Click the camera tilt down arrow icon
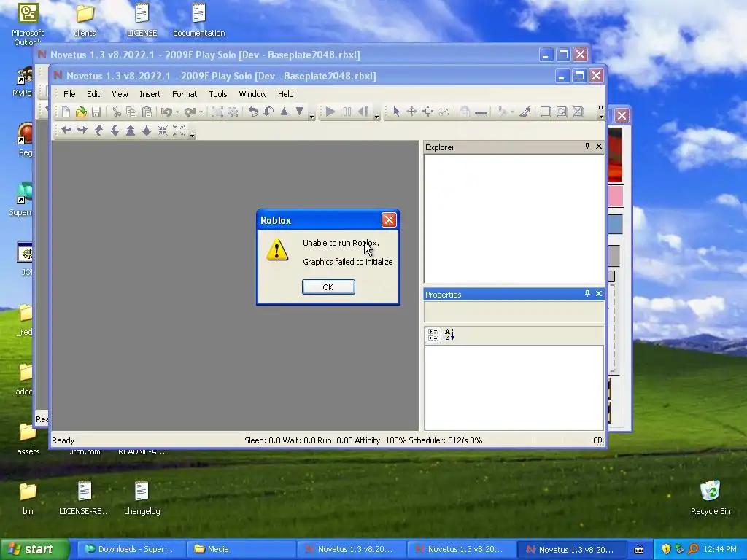 coord(115,131)
